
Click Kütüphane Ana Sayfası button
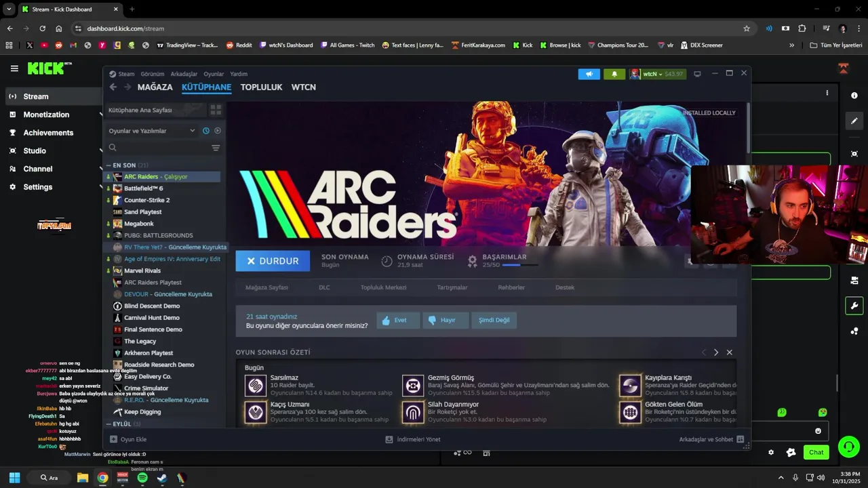click(155, 110)
